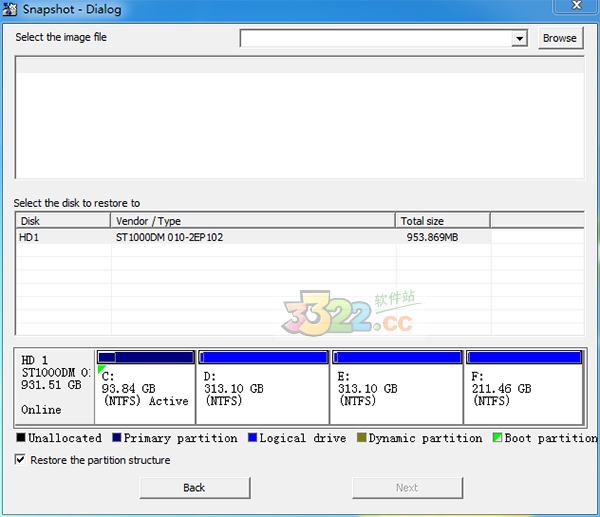
Task: Click the Primary partition legend swatch
Action: point(117,438)
